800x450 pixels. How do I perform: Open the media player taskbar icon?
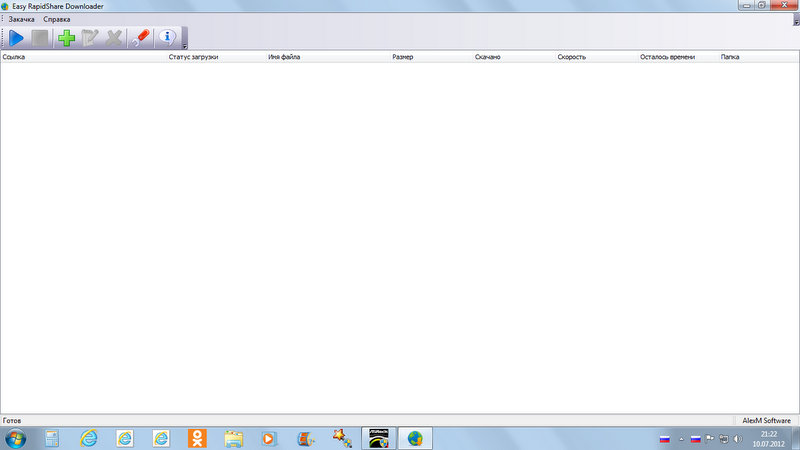[269, 439]
